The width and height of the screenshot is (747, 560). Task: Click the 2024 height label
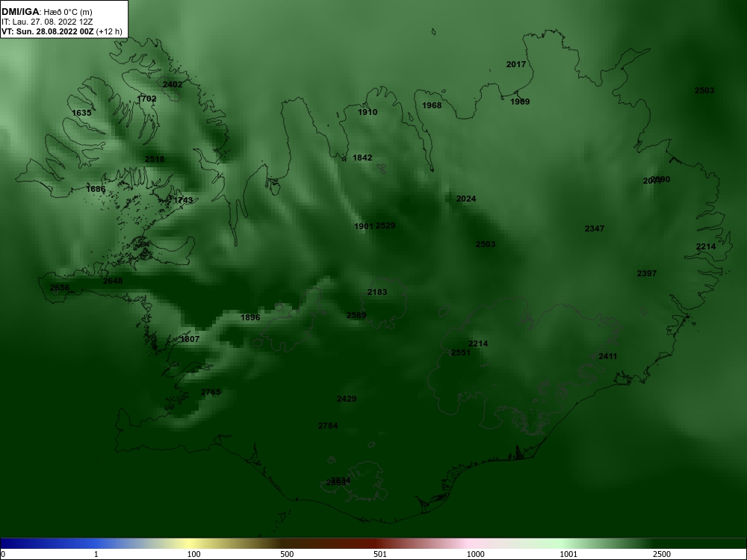(466, 199)
